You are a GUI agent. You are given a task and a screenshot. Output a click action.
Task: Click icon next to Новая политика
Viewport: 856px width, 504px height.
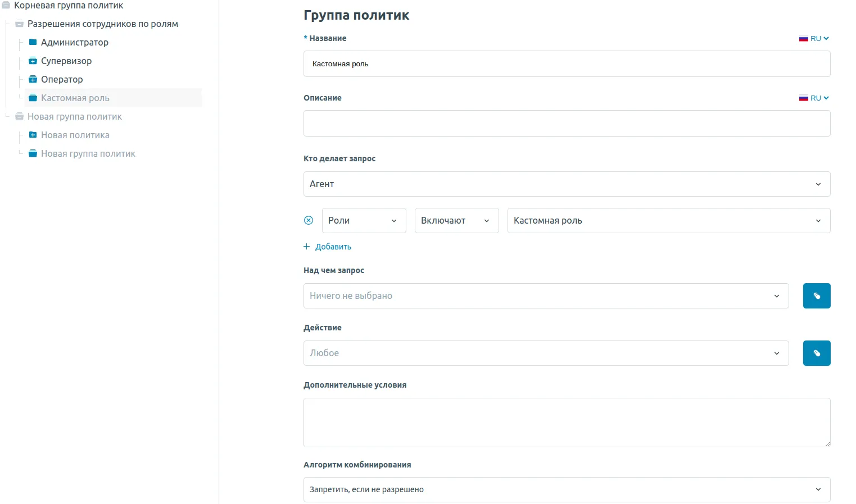pos(33,135)
